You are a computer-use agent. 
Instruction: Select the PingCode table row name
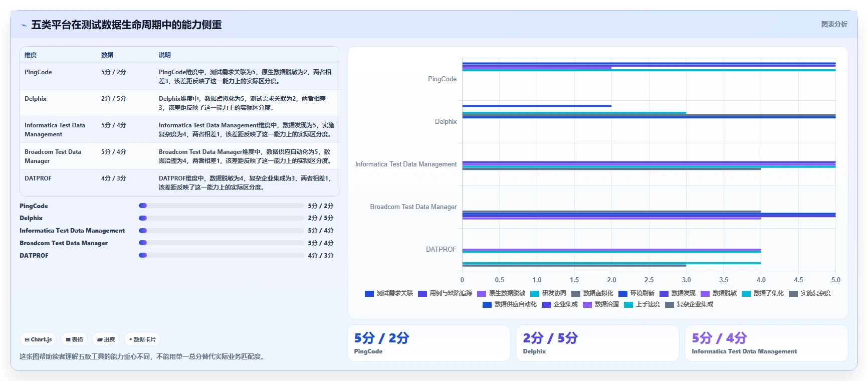[x=38, y=72]
